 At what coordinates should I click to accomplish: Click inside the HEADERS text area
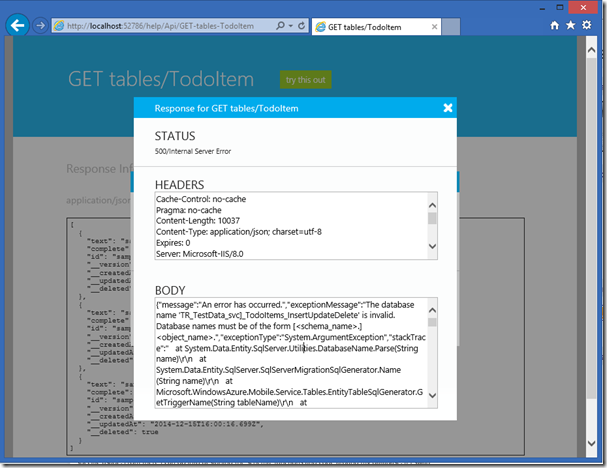click(x=290, y=225)
